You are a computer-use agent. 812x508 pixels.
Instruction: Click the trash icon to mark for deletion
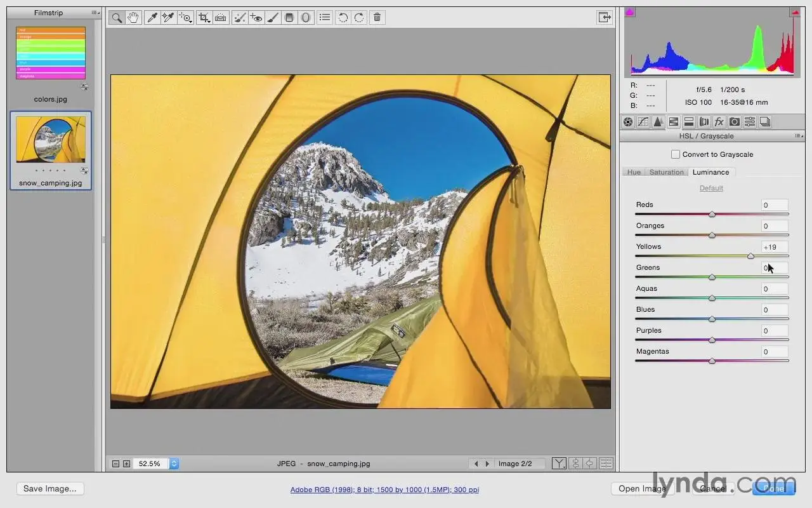coord(377,18)
